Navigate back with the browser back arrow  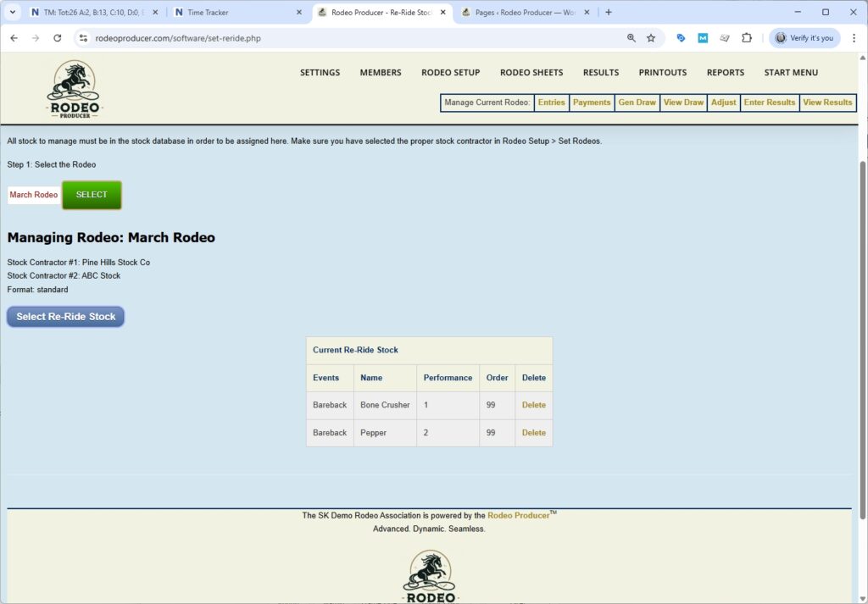(x=14, y=38)
